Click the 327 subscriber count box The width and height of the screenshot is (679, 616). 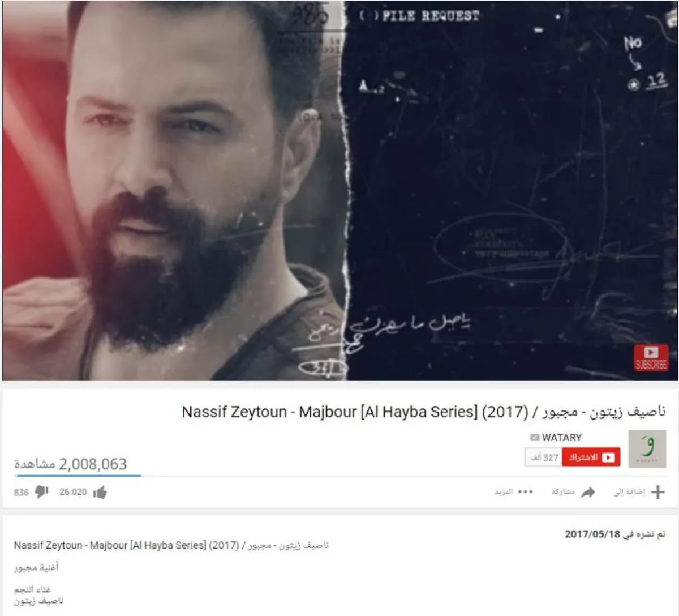pyautogui.click(x=543, y=457)
